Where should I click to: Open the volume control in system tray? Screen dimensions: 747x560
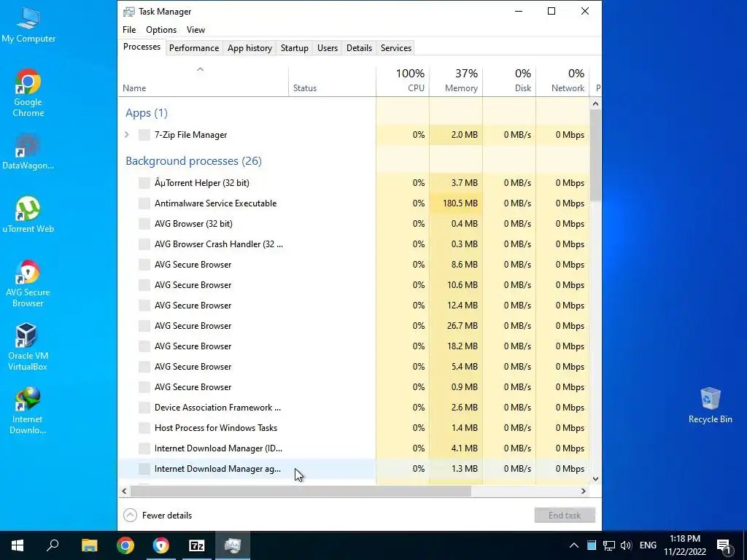click(x=626, y=545)
